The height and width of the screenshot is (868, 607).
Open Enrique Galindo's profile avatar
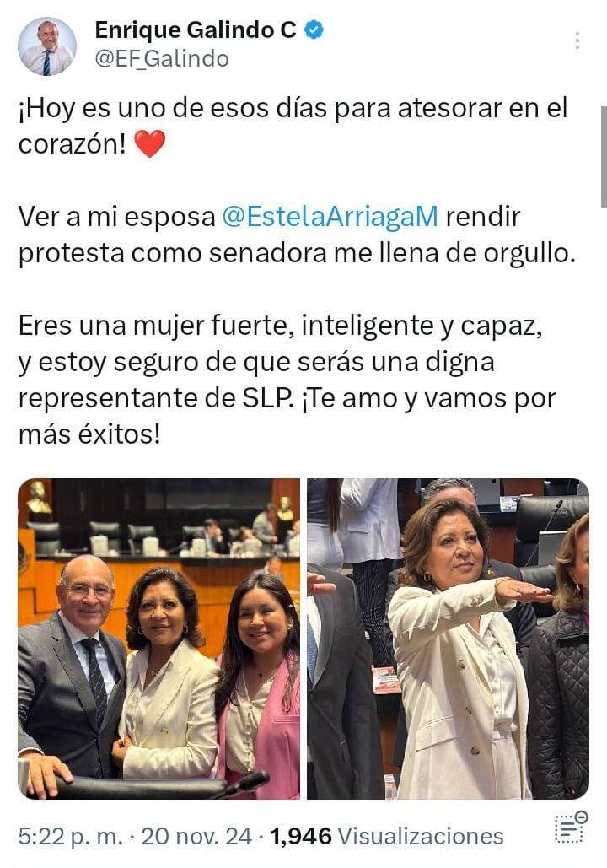pos(47,46)
